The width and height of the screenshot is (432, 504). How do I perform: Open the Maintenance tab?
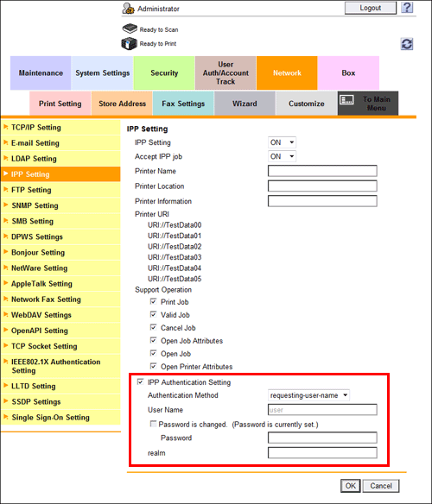tap(41, 73)
